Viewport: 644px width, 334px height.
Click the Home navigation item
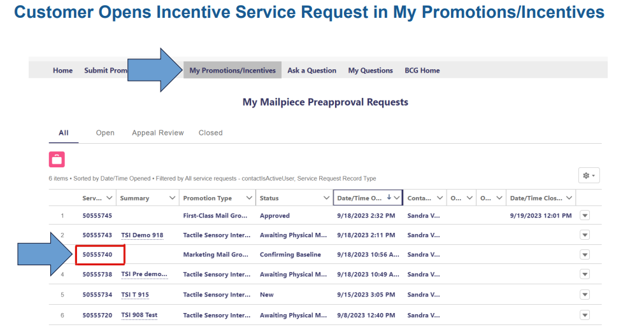(x=62, y=71)
